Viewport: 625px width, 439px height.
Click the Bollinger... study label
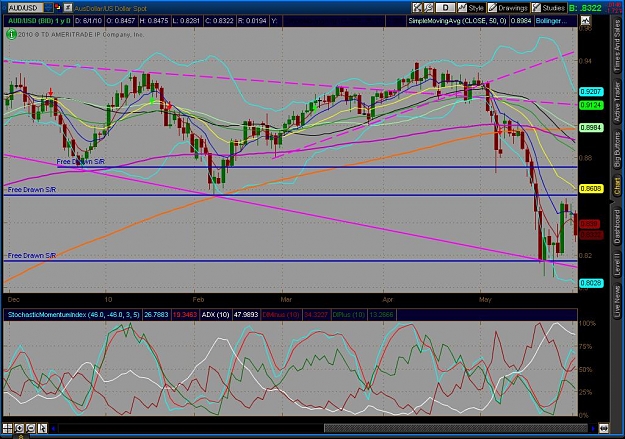click(x=551, y=20)
